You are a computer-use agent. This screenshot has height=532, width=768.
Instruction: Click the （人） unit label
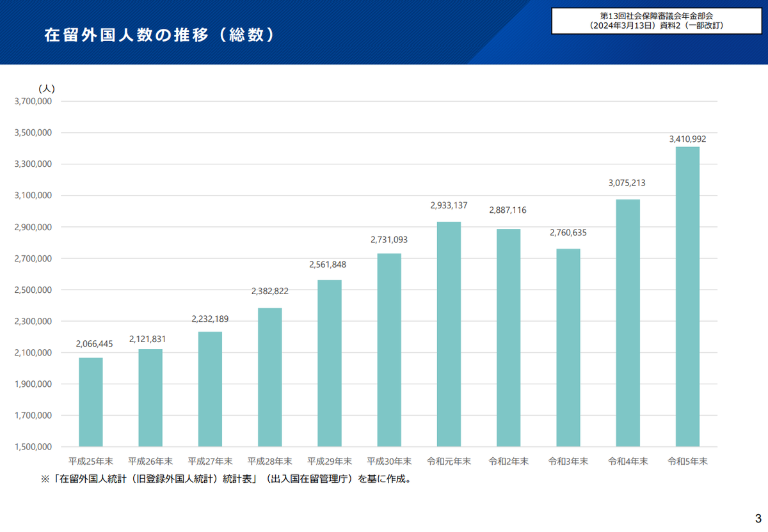point(47,89)
